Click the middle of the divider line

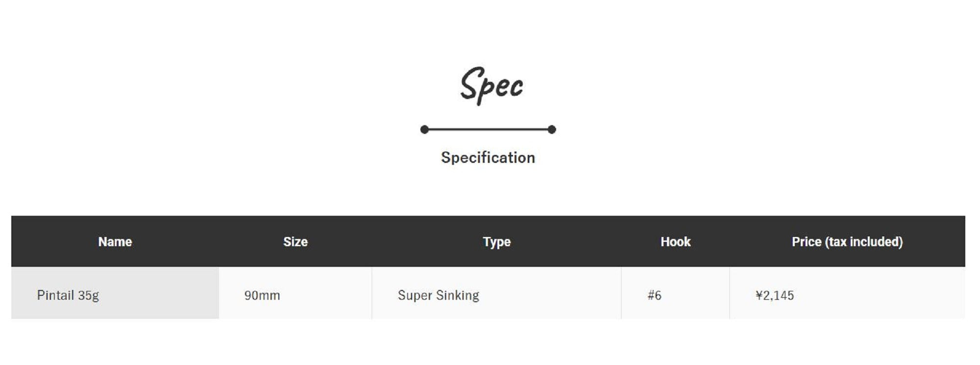[488, 130]
